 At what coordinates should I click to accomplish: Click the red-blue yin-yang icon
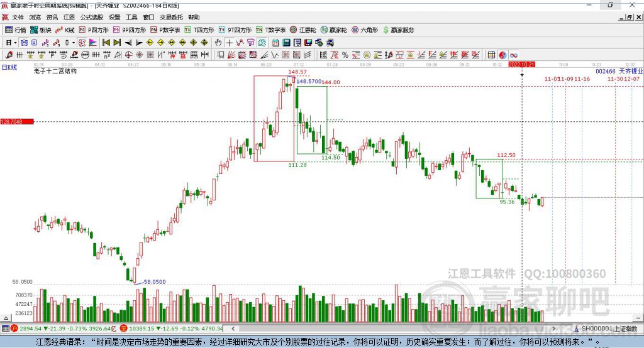click(x=502, y=55)
